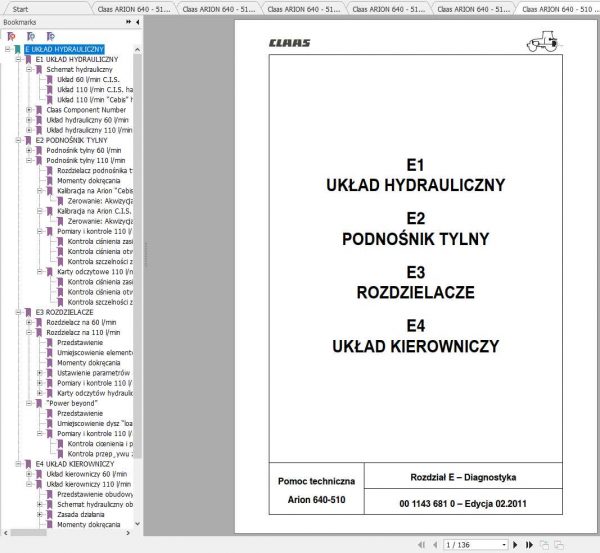The width and height of the screenshot is (600, 553).
Task: Expand Układ hydrauliczny 110 l/min node
Action: pyautogui.click(x=29, y=130)
